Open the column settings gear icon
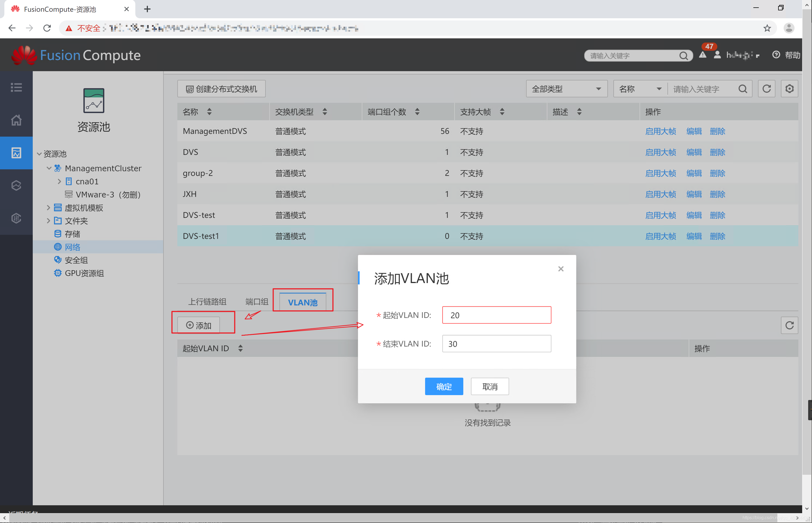Image resolution: width=812 pixels, height=523 pixels. tap(789, 89)
